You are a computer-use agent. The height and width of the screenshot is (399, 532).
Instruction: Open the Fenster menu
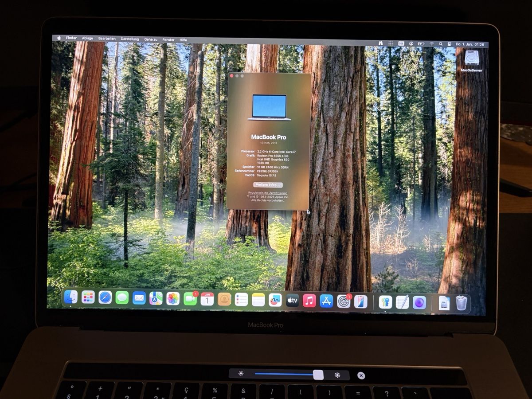tap(168, 39)
